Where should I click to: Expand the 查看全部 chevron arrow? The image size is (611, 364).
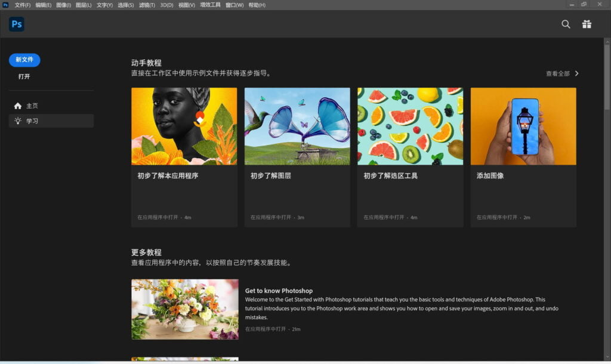click(576, 74)
